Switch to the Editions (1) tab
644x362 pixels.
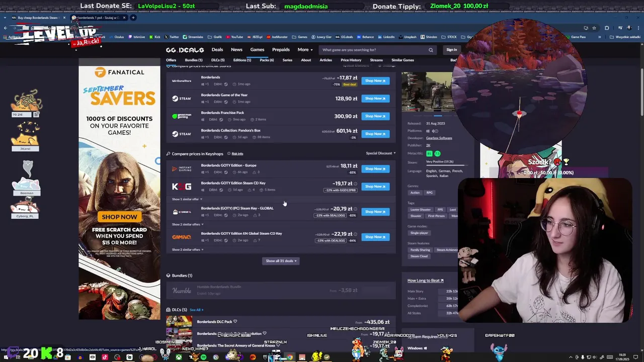click(x=242, y=60)
